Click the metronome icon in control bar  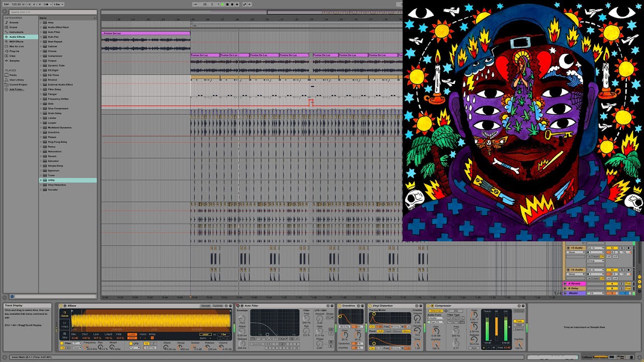tap(47, 5)
